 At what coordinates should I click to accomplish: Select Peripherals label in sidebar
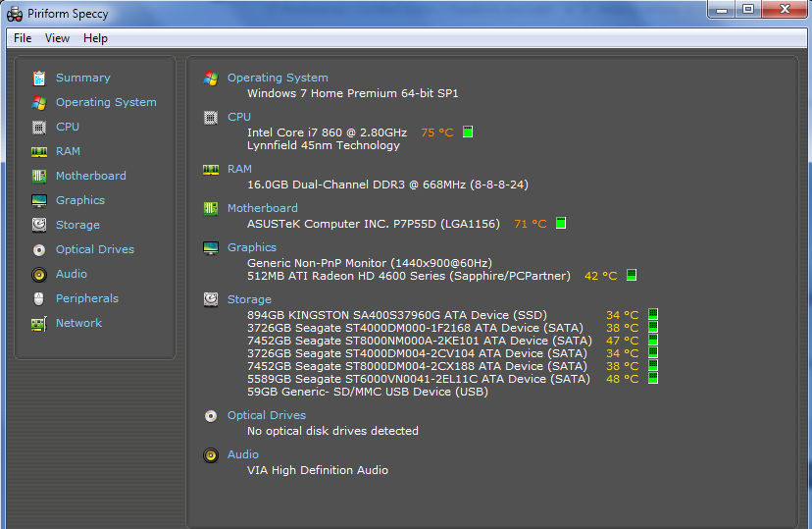pos(87,298)
